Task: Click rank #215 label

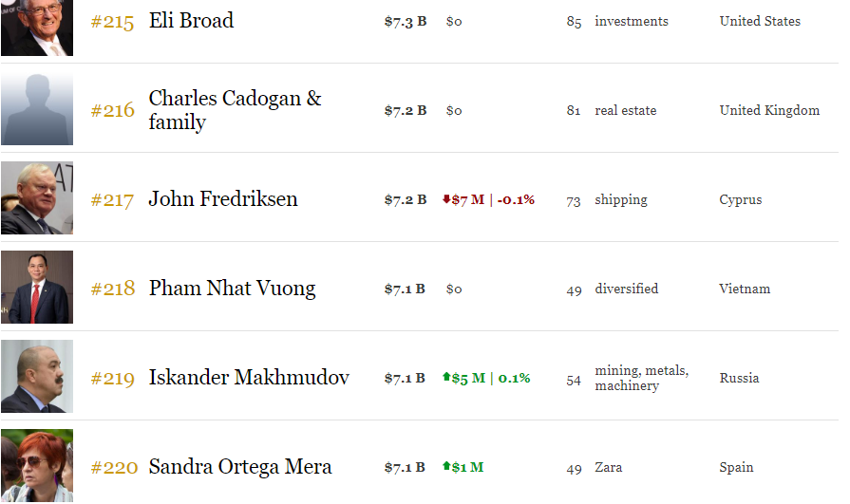Action: point(112,21)
